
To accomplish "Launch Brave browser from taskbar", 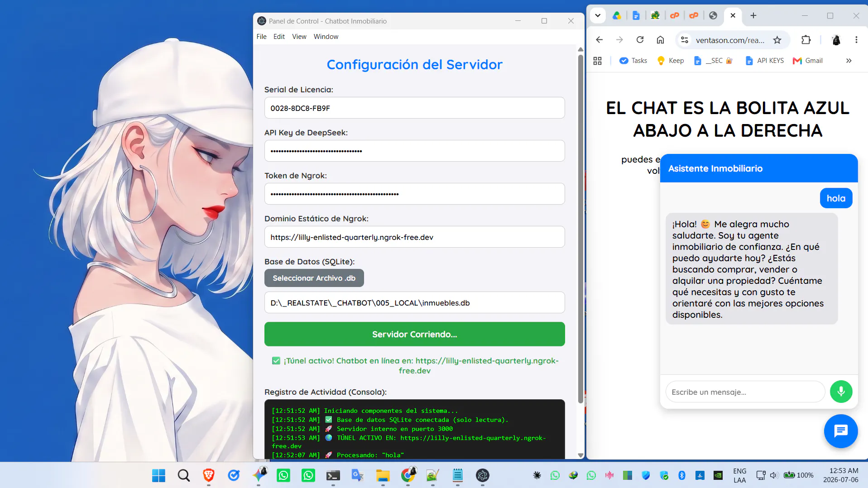I will click(x=208, y=475).
